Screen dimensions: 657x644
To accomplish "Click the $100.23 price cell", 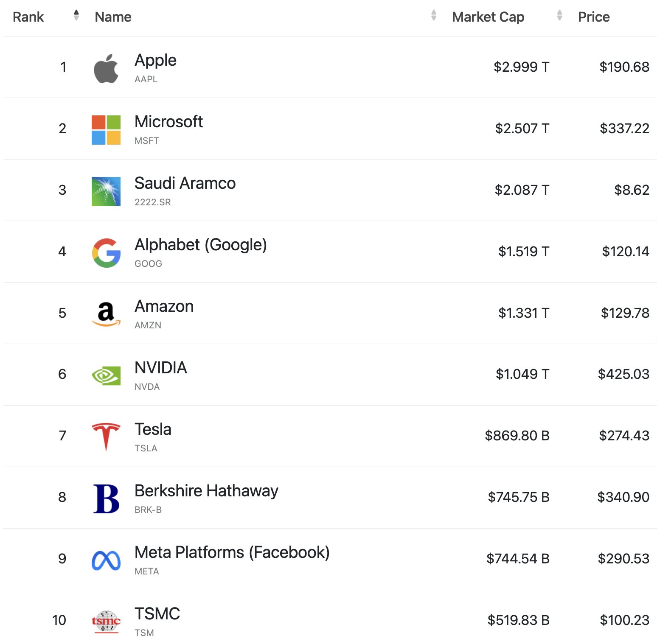I will [x=625, y=620].
